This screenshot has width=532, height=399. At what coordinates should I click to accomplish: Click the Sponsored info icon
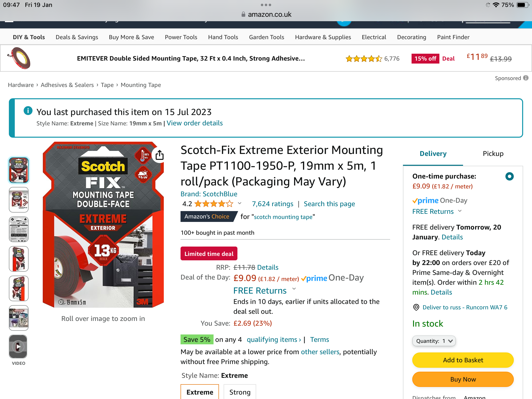click(526, 78)
